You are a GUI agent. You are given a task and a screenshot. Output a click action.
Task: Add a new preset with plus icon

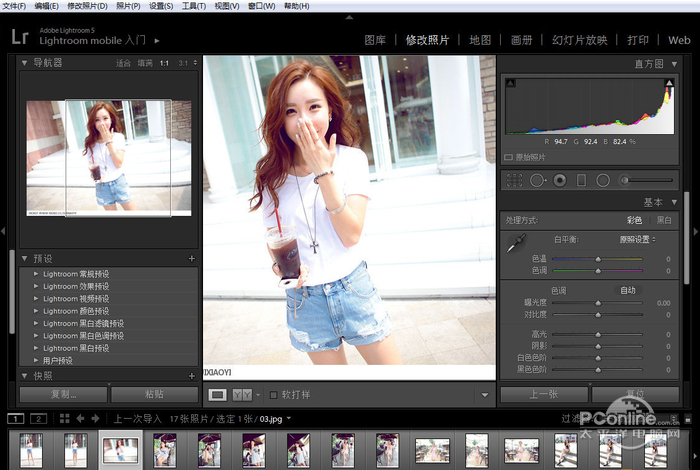click(x=192, y=258)
